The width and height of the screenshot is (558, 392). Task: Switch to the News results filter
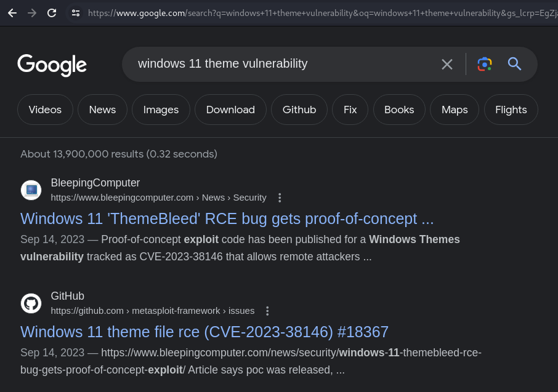tap(102, 110)
